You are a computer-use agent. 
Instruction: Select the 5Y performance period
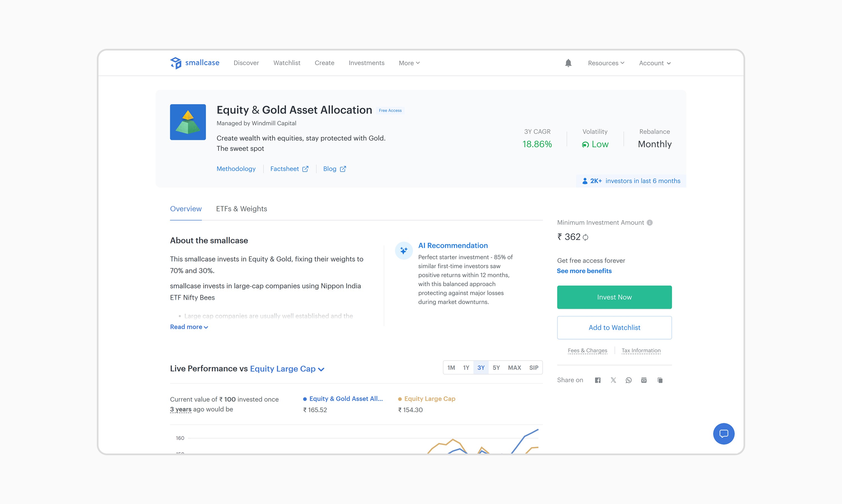pos(496,367)
